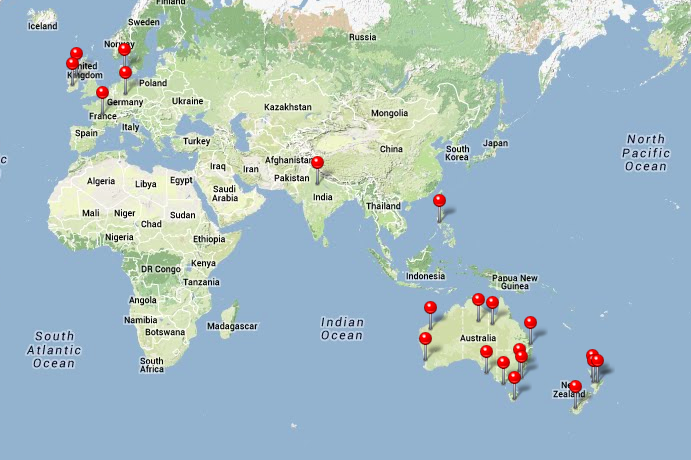The image size is (691, 460).
Task: Click the pin on Australia's northeast Queensland coast
Action: tap(530, 323)
